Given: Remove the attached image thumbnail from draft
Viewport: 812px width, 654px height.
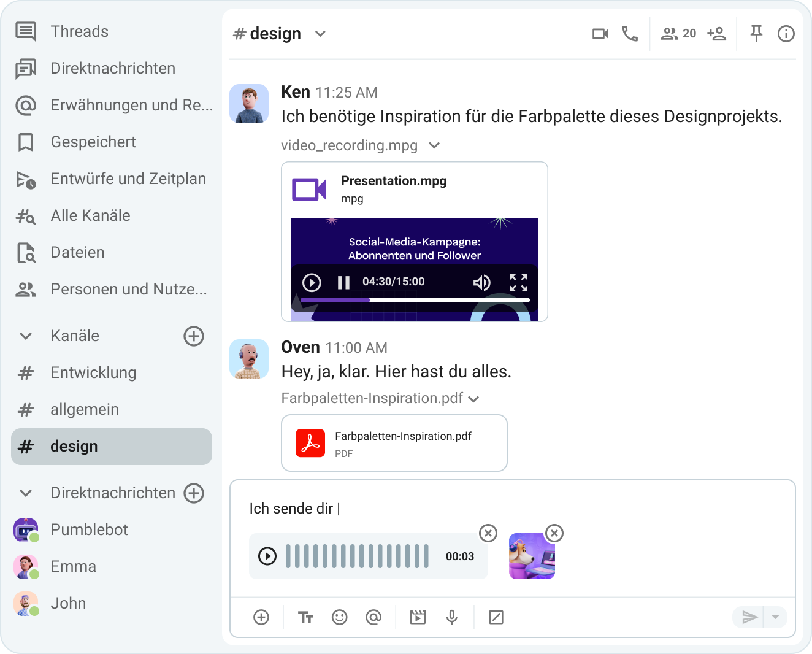Looking at the screenshot, I should tap(554, 533).
